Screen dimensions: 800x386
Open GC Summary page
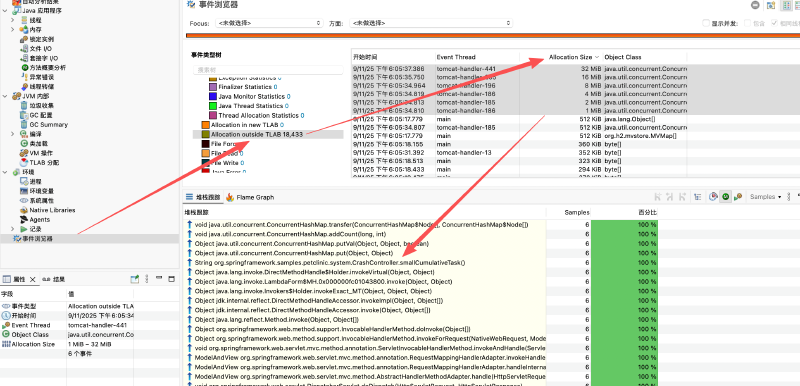(x=48, y=124)
